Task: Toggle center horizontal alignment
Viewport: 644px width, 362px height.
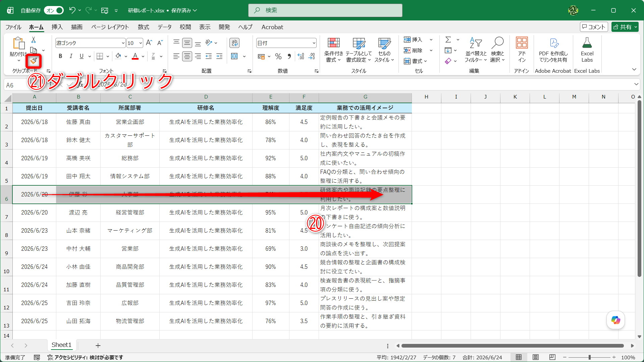Action: (x=187, y=56)
